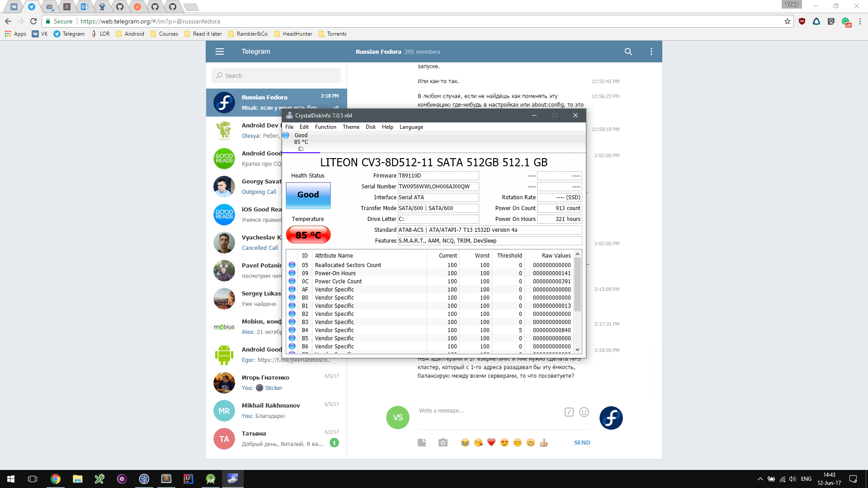Open the VK bookmark
The image size is (868, 488).
point(40,34)
